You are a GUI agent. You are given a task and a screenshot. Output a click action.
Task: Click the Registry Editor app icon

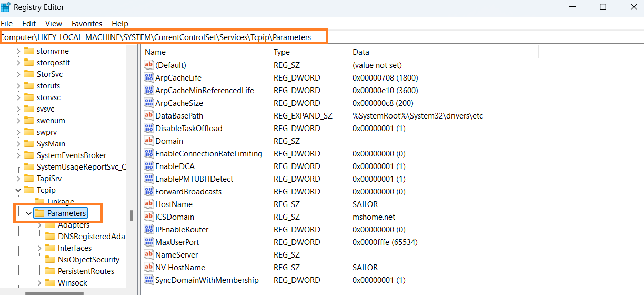tap(6, 7)
